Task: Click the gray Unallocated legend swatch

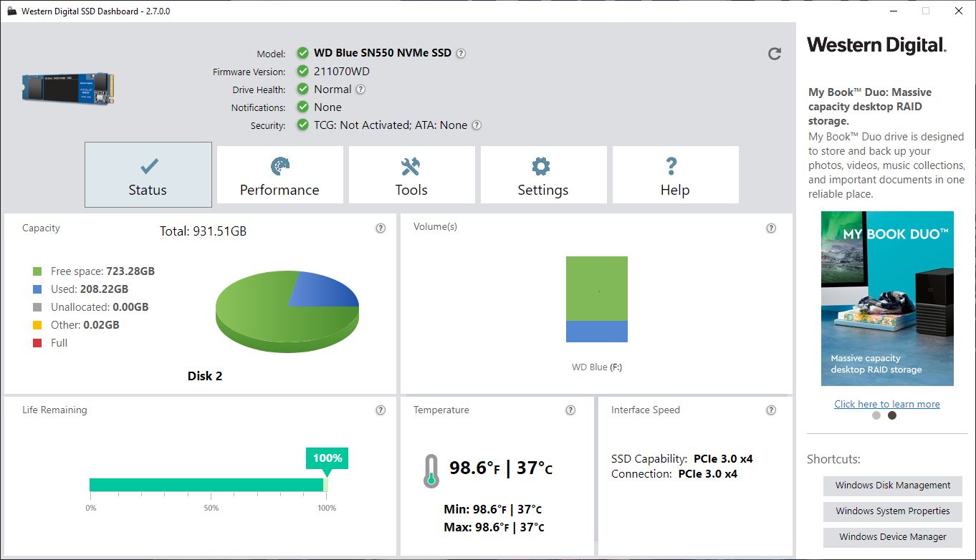Action: point(37,307)
